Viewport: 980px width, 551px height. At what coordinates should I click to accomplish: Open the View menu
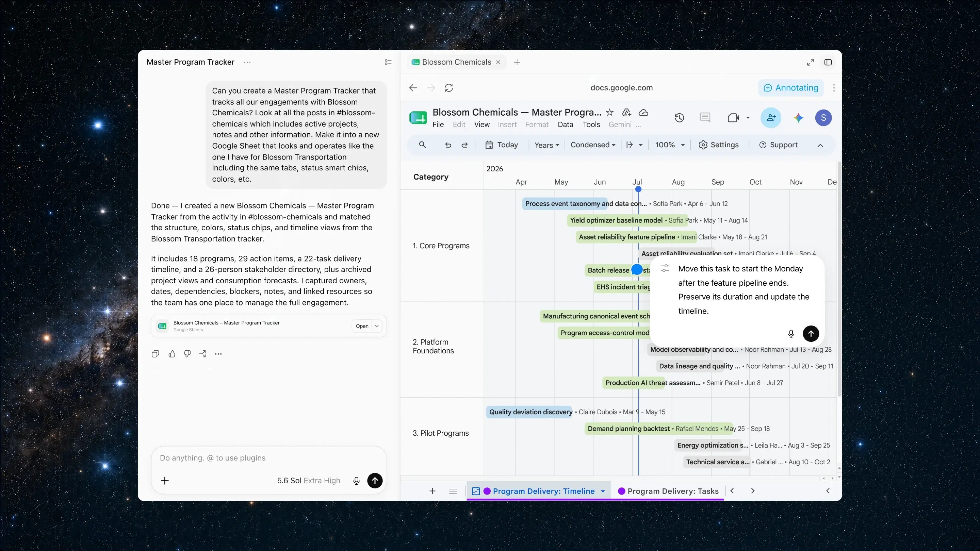tap(481, 125)
